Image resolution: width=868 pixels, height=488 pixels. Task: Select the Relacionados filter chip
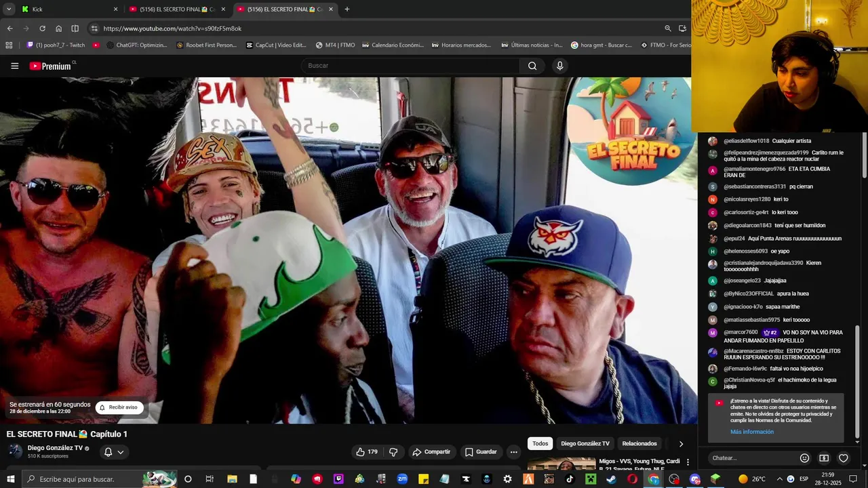click(639, 443)
